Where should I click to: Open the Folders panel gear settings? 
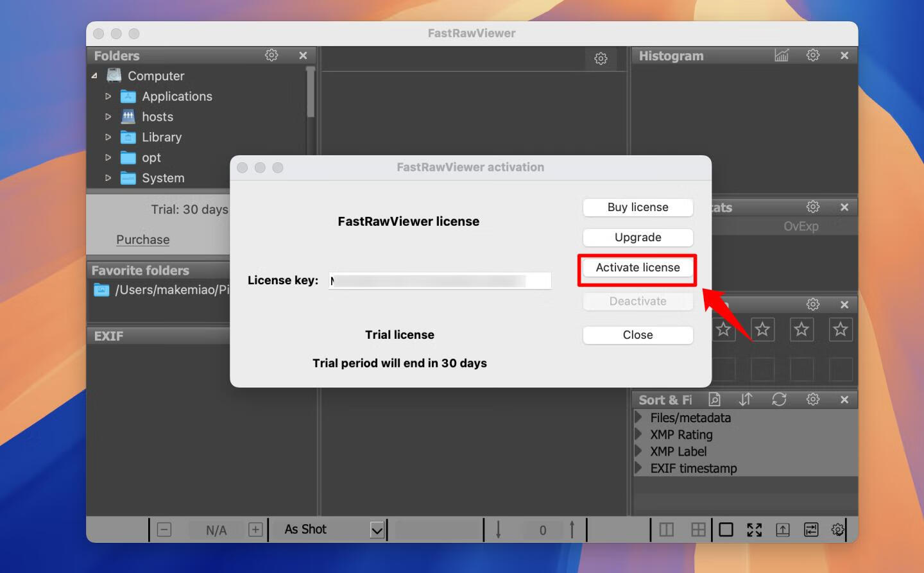[x=271, y=56]
